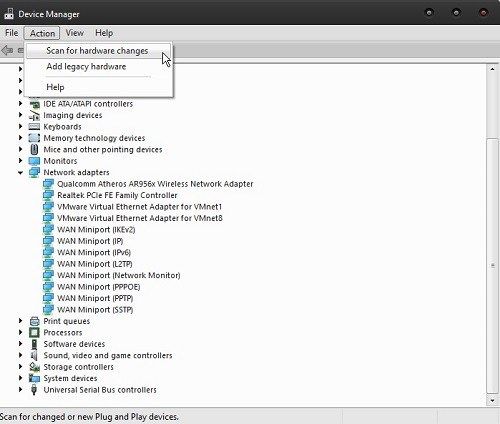The image size is (500, 424).
Task: Open the File menu
Action: 12,33
